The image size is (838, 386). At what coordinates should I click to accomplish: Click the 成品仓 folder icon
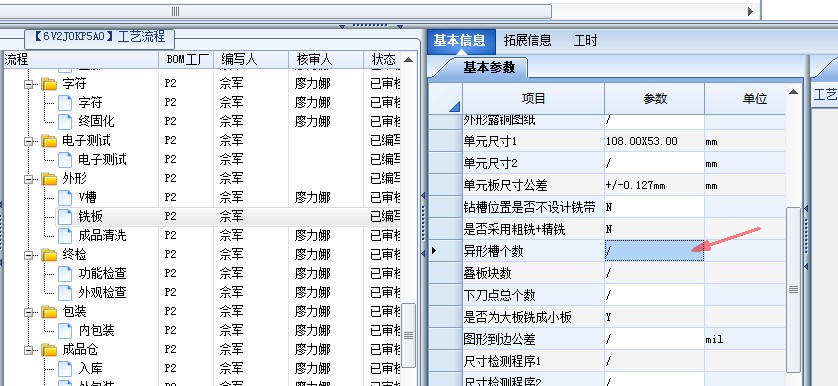(x=49, y=350)
